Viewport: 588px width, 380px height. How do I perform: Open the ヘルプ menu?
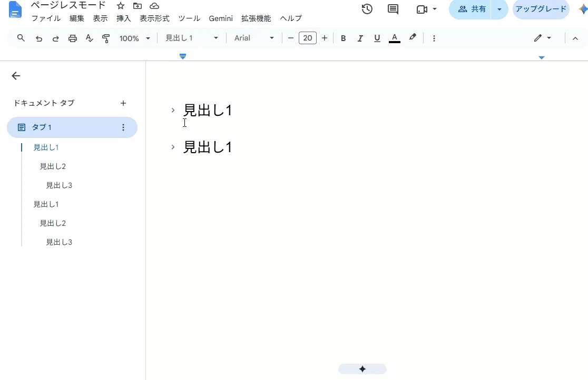tap(291, 18)
